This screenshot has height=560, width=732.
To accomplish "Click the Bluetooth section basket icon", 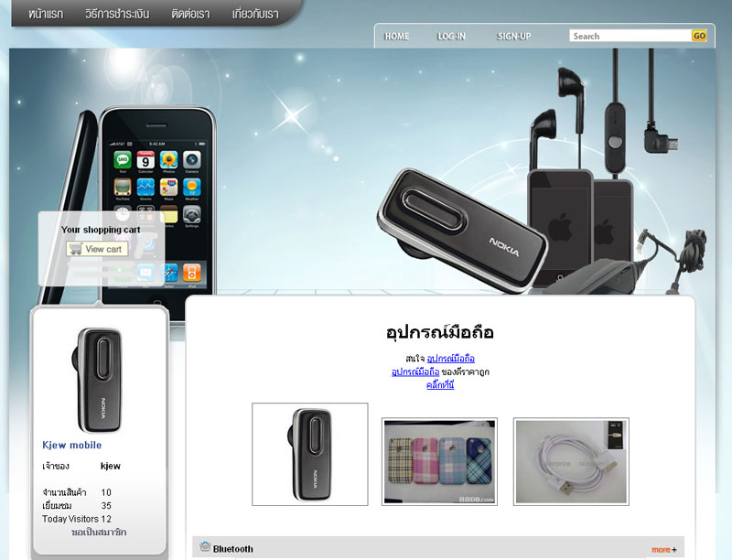I will tap(205, 546).
